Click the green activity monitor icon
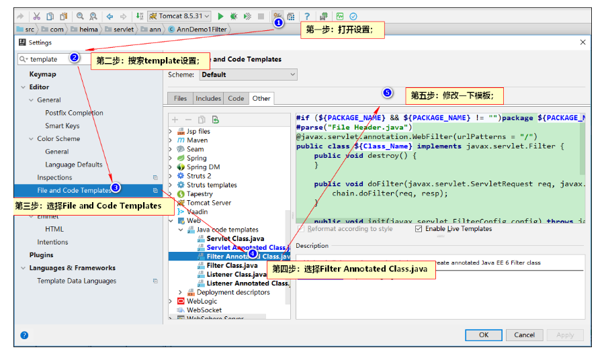Viewport: 606px width, 364px height. 340,16
